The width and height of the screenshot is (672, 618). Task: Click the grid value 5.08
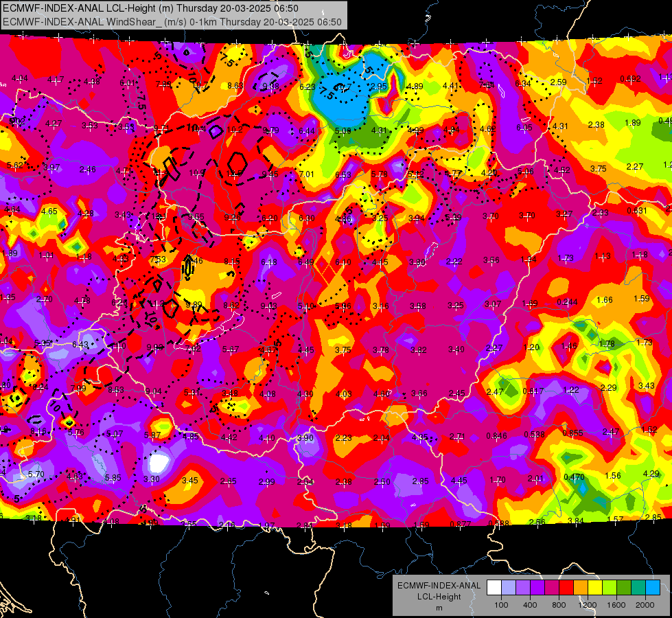[x=343, y=130]
